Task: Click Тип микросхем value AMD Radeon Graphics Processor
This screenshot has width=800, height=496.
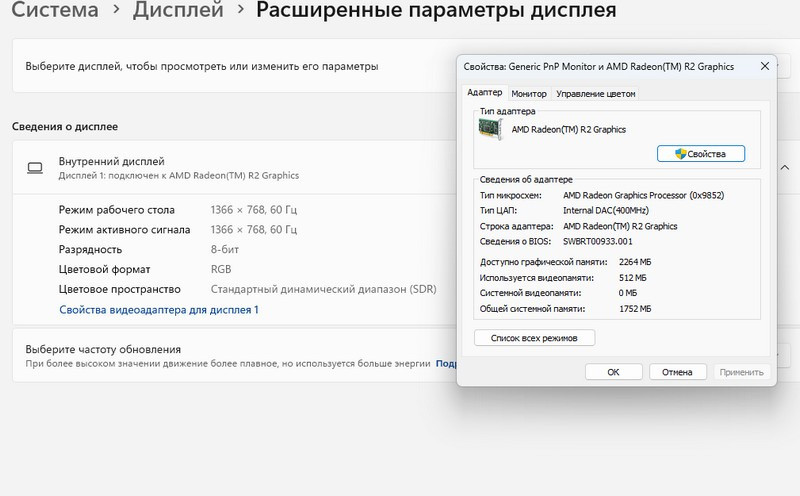Action: (x=643, y=195)
